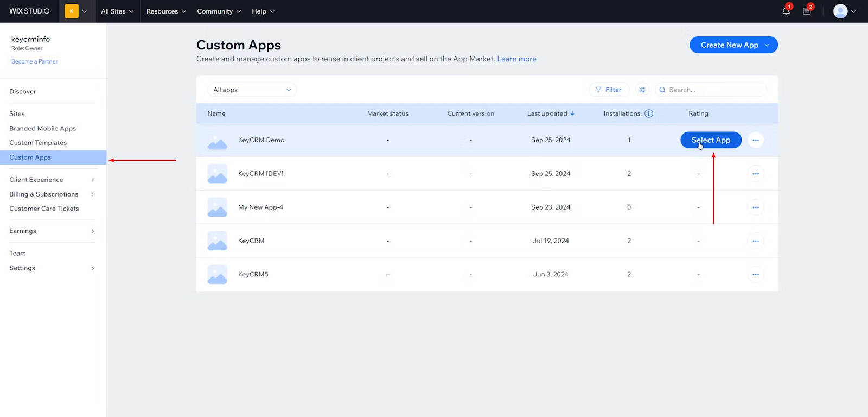Open more actions for KeyCRM5
Viewport: 868px width, 417px height.
756,275
